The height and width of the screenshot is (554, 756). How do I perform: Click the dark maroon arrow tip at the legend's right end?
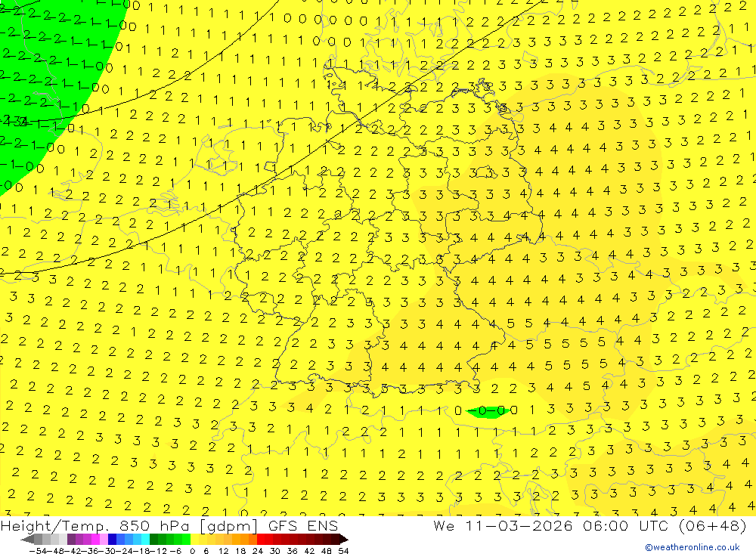point(344,539)
